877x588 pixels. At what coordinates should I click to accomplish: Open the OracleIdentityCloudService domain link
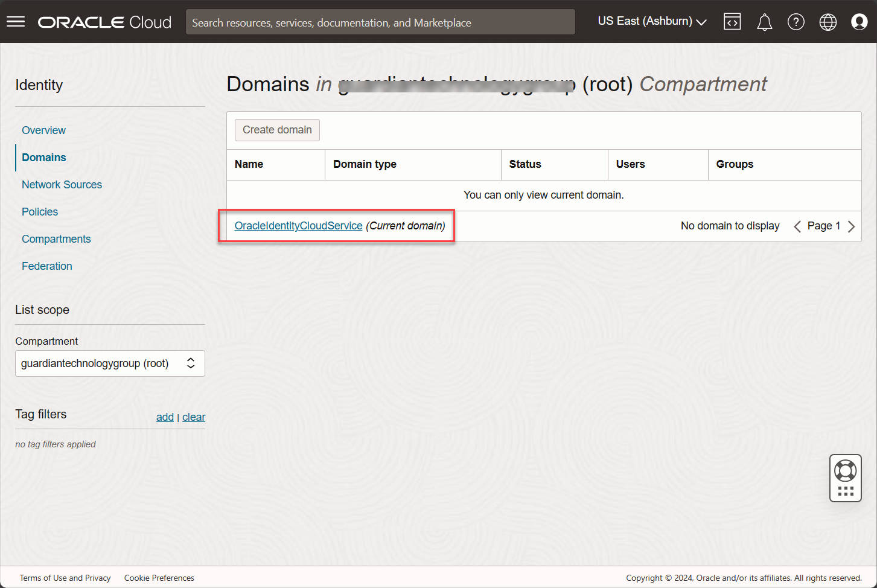coord(298,225)
